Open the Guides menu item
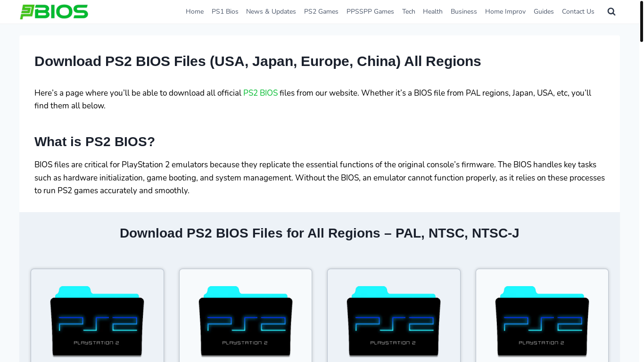Viewport: 644px width, 362px height. 544,12
